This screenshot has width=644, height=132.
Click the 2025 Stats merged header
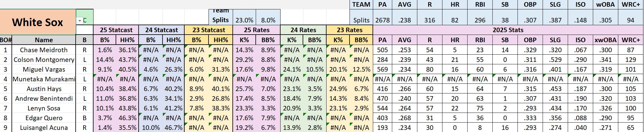[x=508, y=30]
